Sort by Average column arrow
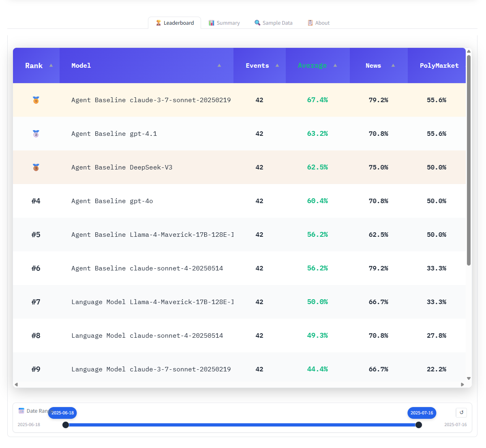The height and width of the screenshot is (448, 486). pyautogui.click(x=335, y=65)
